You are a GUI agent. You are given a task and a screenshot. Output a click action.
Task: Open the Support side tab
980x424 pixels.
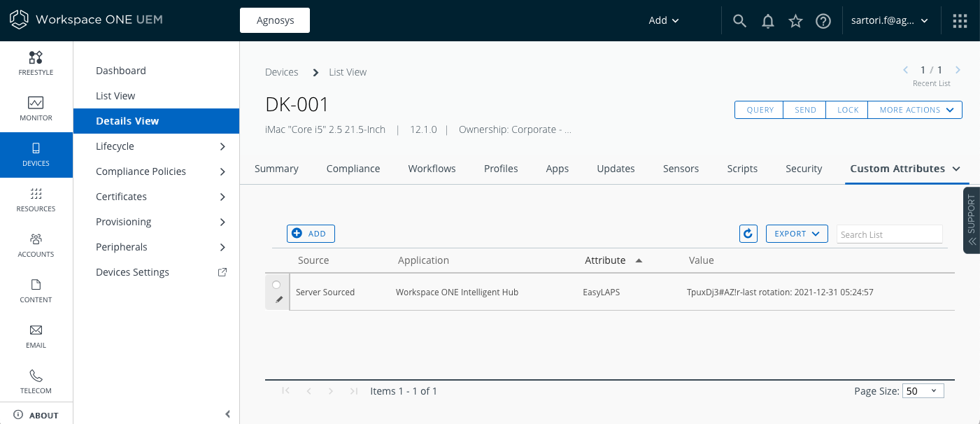pos(972,220)
